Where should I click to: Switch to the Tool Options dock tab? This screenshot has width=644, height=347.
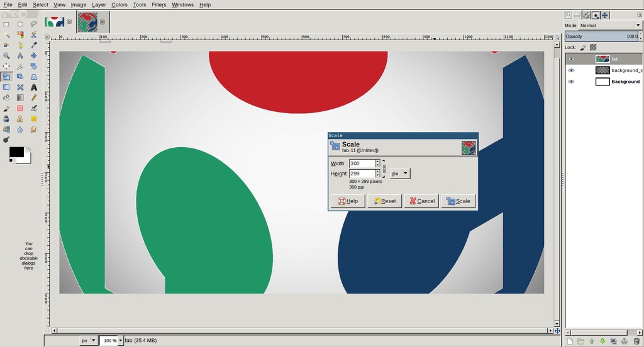coord(569,15)
